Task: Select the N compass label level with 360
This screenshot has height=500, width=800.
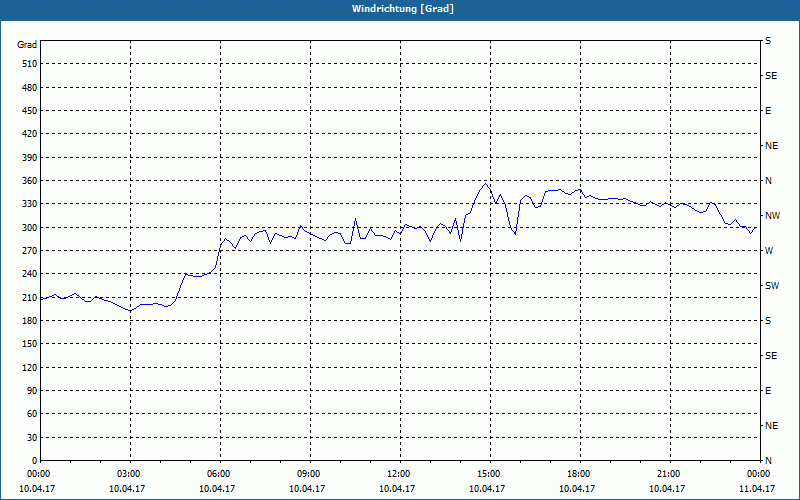Action: 768,181
